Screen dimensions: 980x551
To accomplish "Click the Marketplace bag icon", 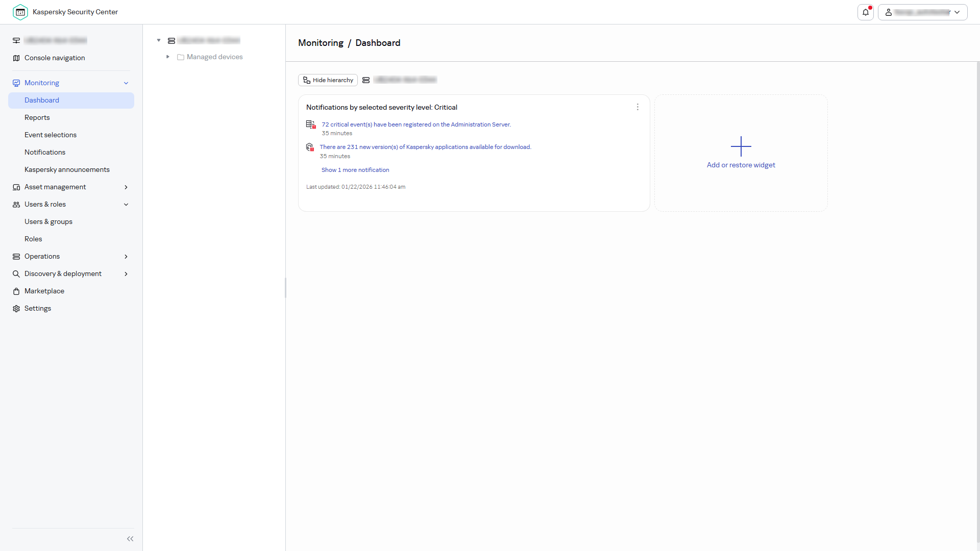I will (16, 291).
